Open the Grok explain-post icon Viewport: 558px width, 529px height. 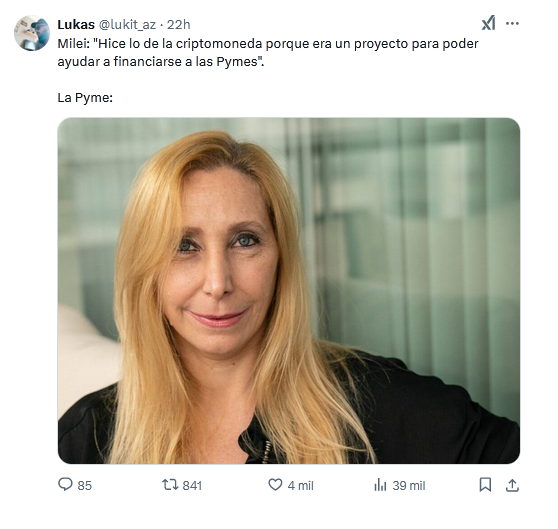click(x=488, y=23)
